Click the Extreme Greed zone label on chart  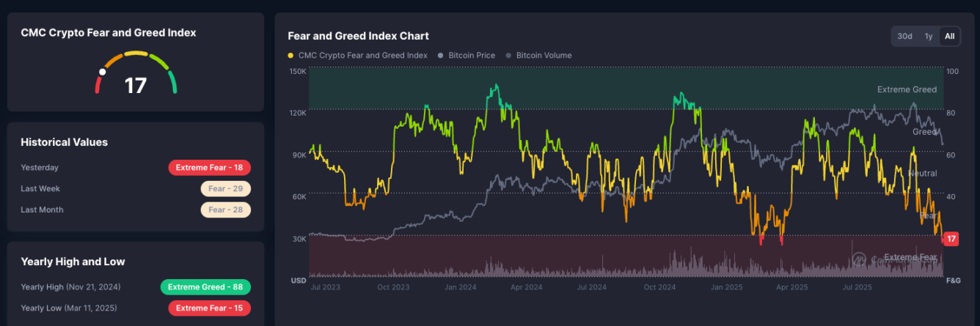click(x=907, y=89)
